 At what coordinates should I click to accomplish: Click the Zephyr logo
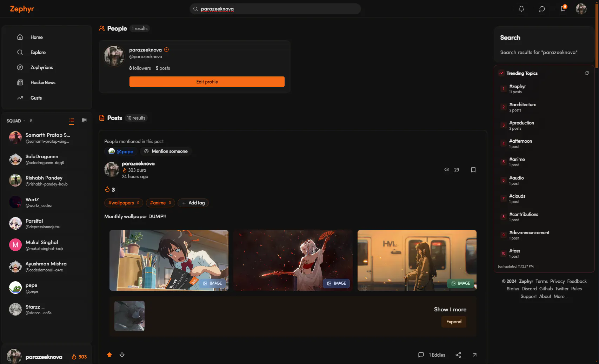22,9
